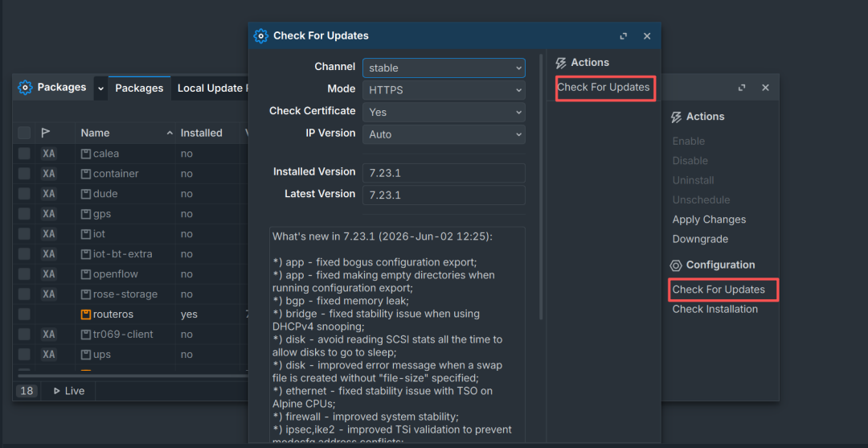Click the openflow package icon
Viewport: 868px width, 448px height.
(86, 274)
